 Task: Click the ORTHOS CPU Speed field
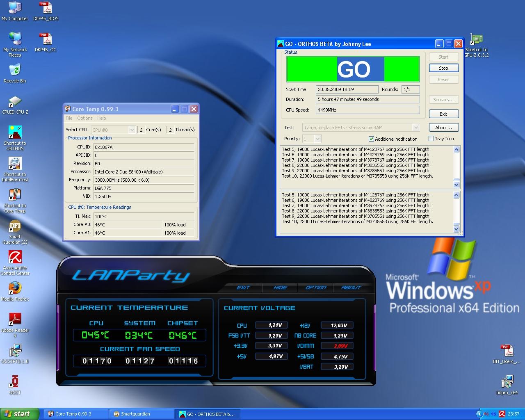tap(368, 110)
